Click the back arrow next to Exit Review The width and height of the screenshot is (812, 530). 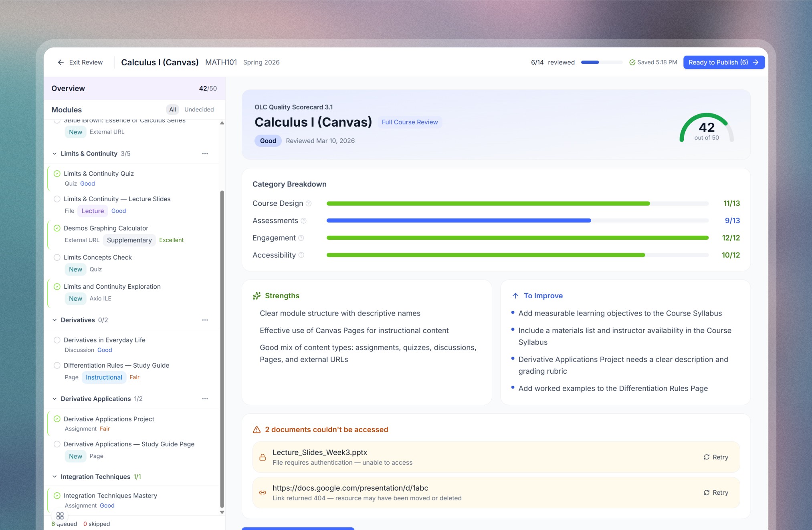[x=61, y=62]
